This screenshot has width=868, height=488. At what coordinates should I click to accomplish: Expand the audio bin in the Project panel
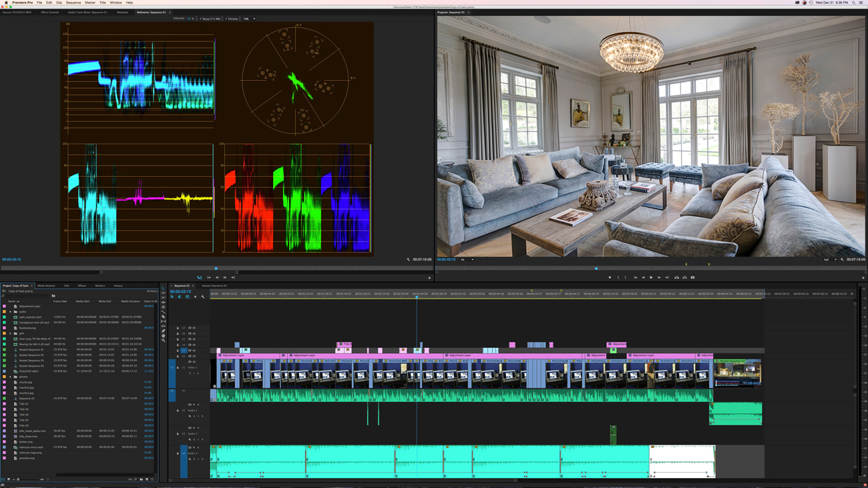point(11,312)
